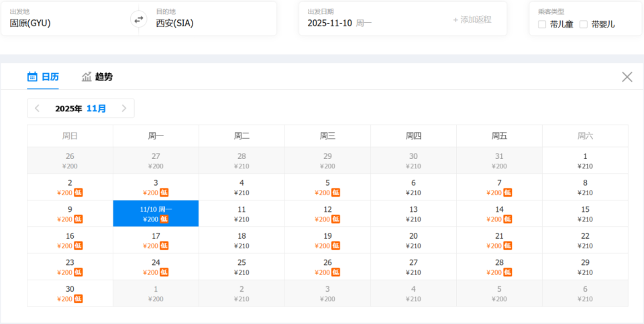The width and height of the screenshot is (644, 324).
Task: Click November 24 date cell
Action: [x=156, y=266]
